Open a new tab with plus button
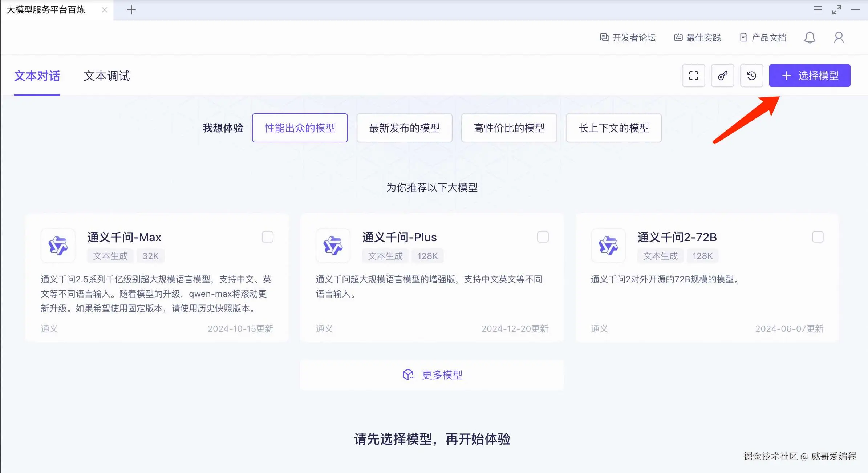The height and width of the screenshot is (473, 868). click(131, 10)
